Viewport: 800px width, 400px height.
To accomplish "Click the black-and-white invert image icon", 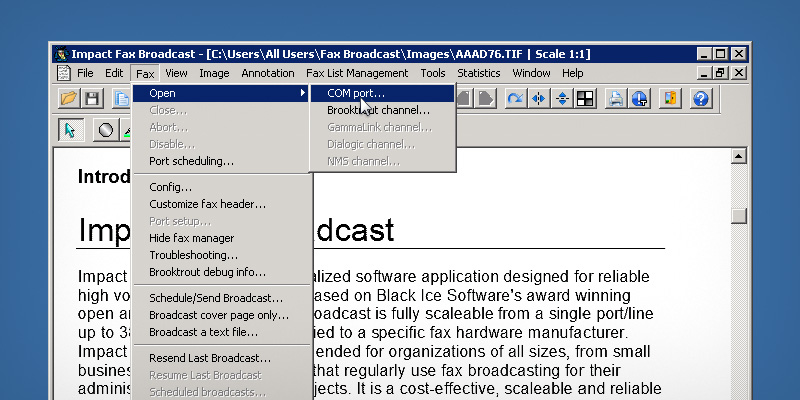I will pos(585,98).
